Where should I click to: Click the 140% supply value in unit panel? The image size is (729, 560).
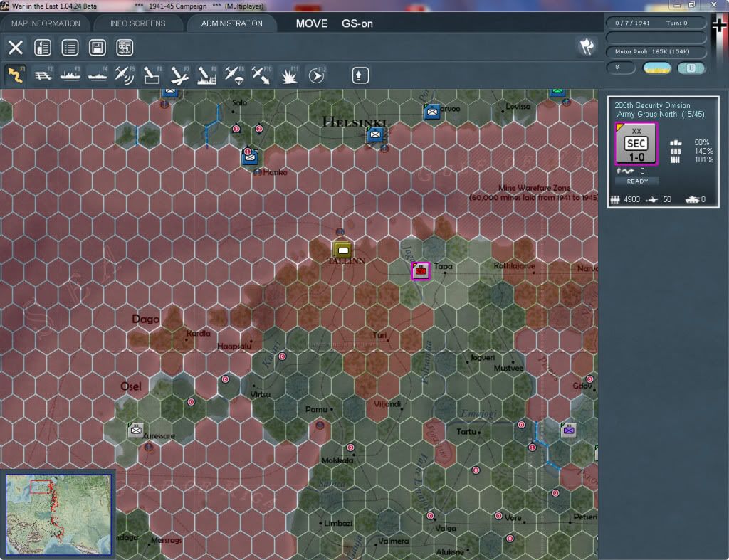(703, 151)
